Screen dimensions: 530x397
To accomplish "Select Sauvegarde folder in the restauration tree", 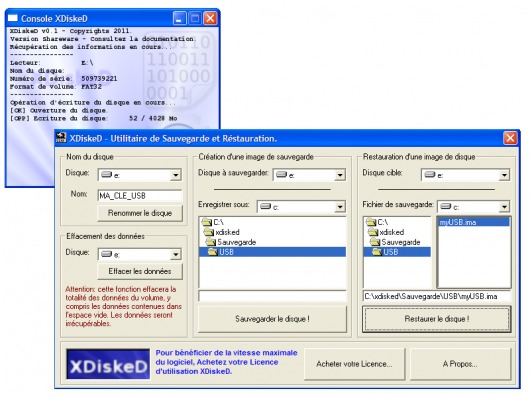I will (x=395, y=242).
